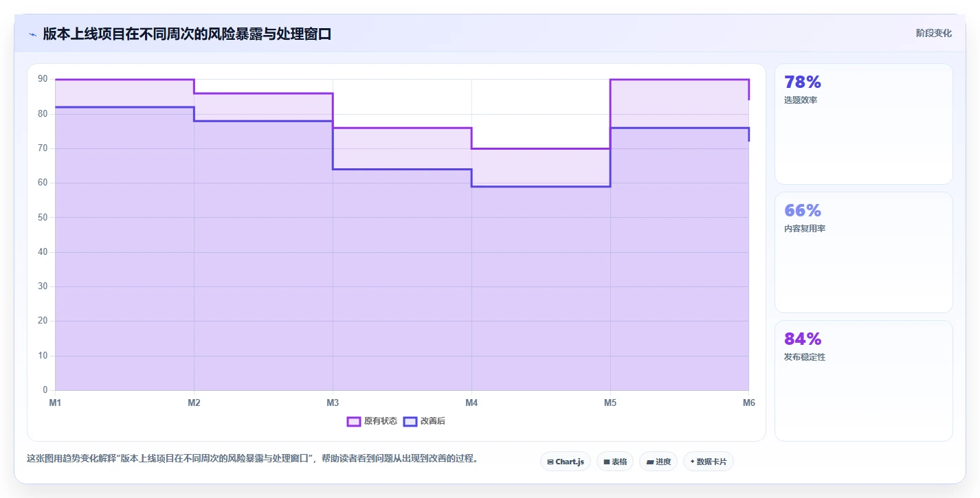The width and height of the screenshot is (980, 498).
Task: Click the 发布稳定性 label
Action: click(x=805, y=357)
